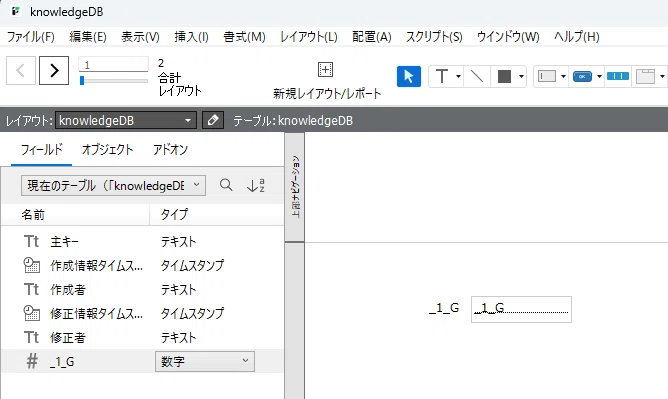Open the 書式(M) menu
The width and height of the screenshot is (668, 399).
point(245,37)
